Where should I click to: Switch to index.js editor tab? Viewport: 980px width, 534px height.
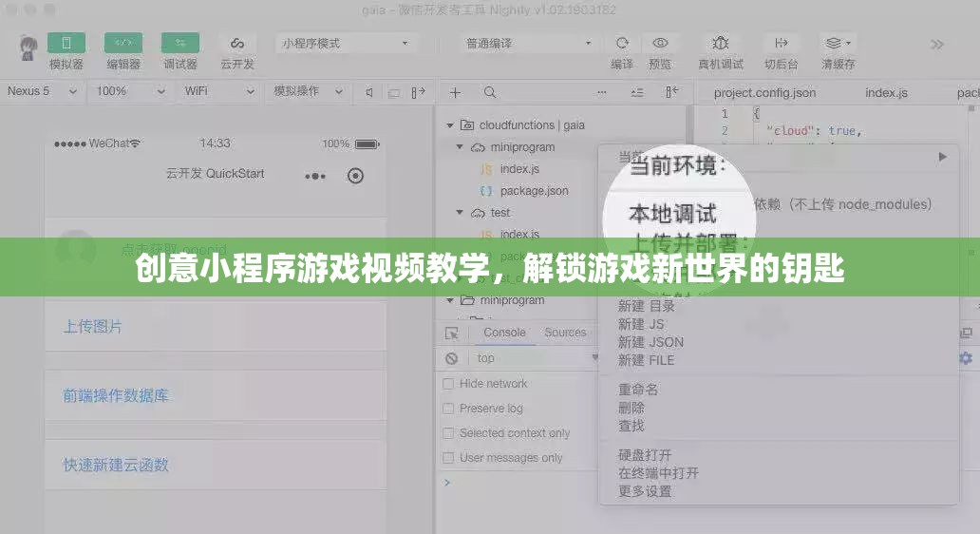coord(886,92)
